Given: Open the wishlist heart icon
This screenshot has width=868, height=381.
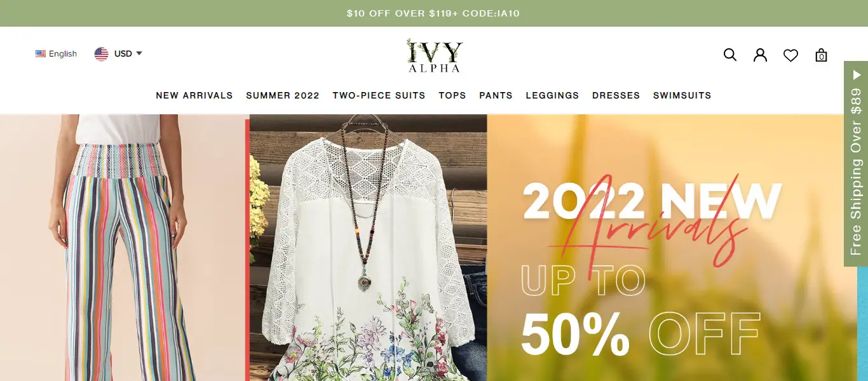Looking at the screenshot, I should tap(790, 55).
